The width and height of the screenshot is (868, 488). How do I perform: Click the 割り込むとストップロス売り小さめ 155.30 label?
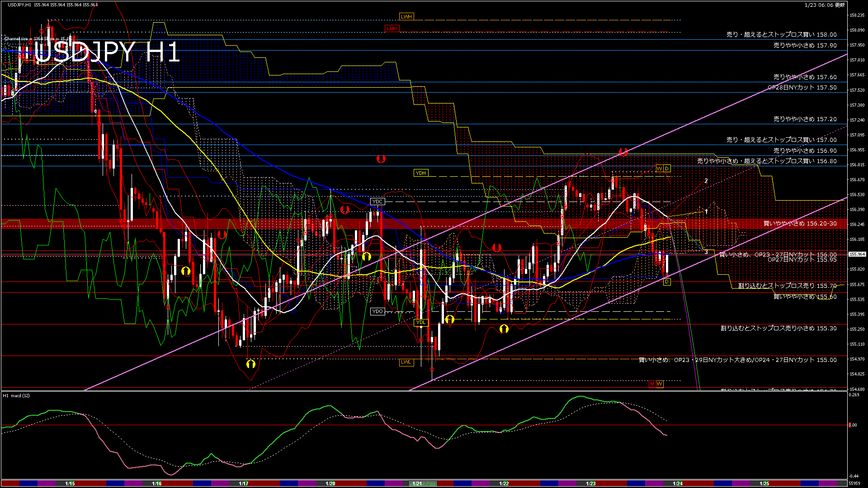click(x=778, y=328)
